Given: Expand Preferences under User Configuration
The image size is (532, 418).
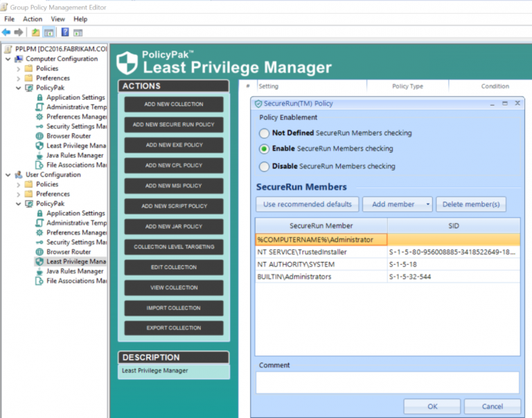Looking at the screenshot, I should pos(19,194).
